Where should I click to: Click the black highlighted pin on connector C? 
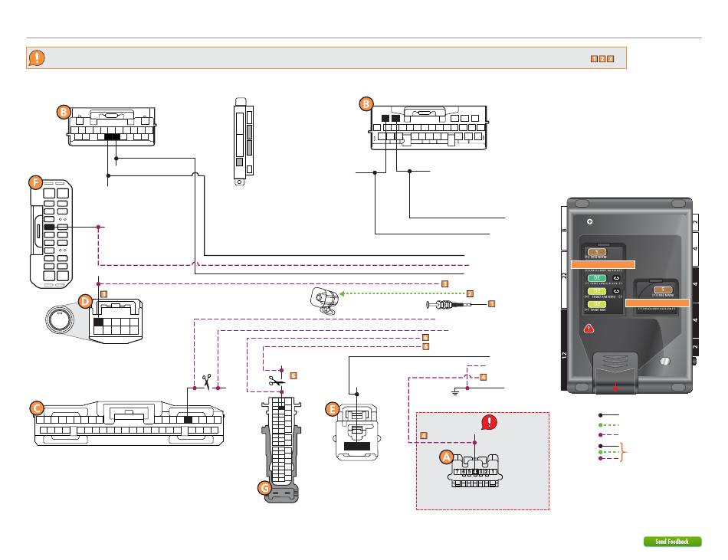tap(188, 420)
